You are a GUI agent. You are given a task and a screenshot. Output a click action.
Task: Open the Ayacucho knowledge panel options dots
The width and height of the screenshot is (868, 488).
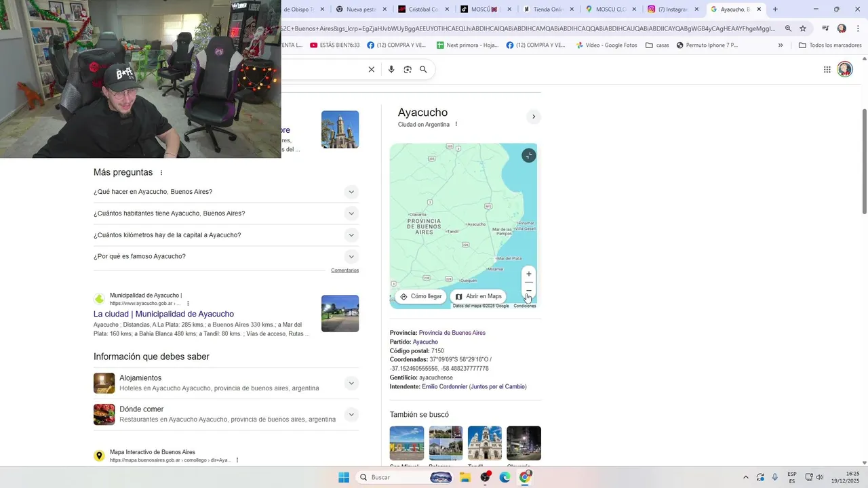[456, 125]
